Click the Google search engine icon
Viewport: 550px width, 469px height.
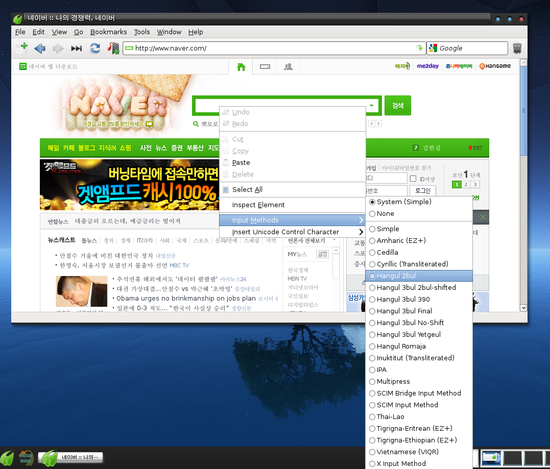click(x=433, y=48)
